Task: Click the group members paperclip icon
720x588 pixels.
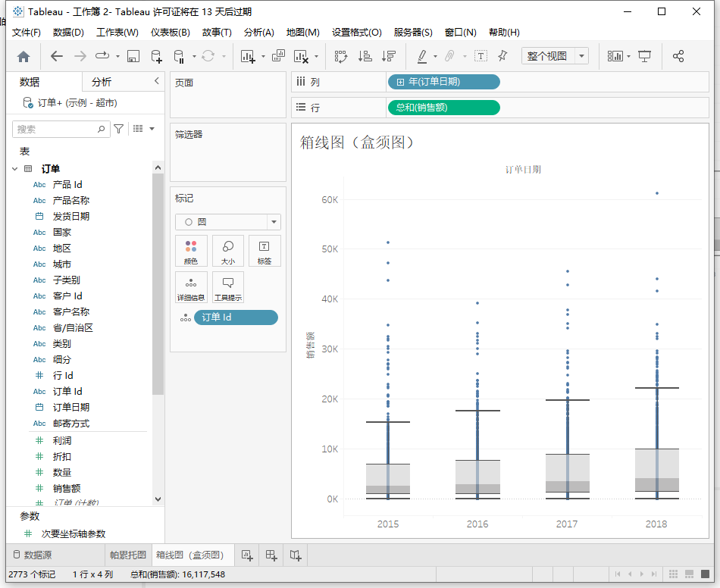Action: (x=449, y=56)
